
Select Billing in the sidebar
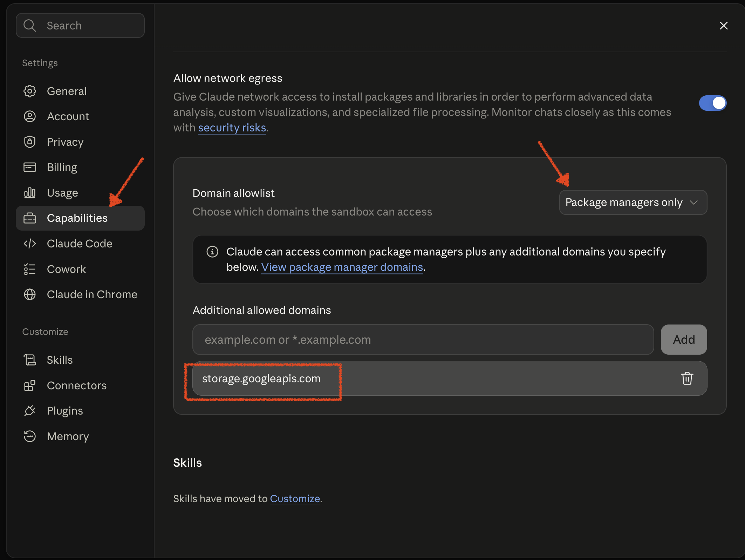pyautogui.click(x=80, y=167)
